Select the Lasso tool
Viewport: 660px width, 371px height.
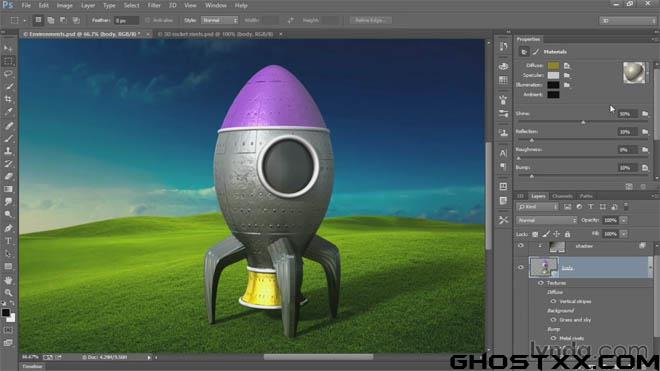(x=8, y=74)
